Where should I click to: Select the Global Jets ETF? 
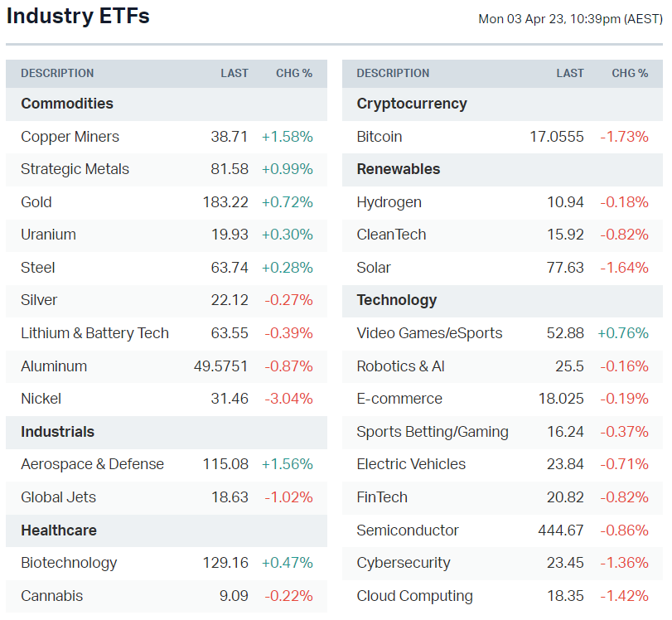58,497
